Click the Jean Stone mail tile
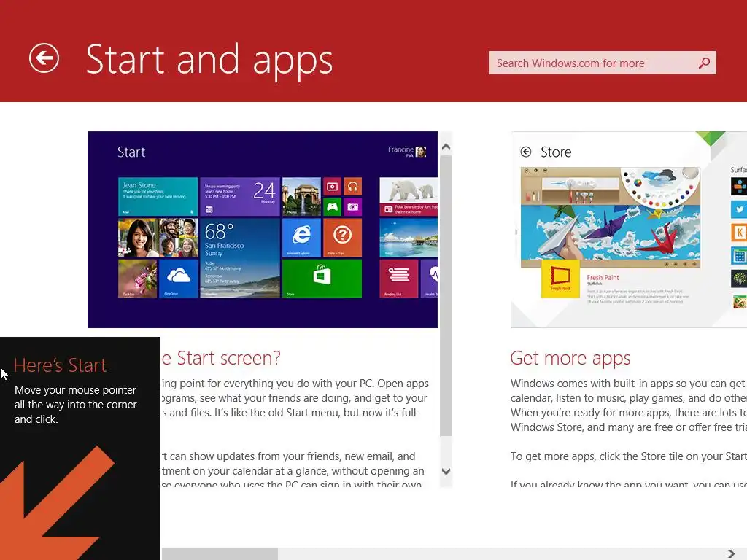 pos(158,197)
